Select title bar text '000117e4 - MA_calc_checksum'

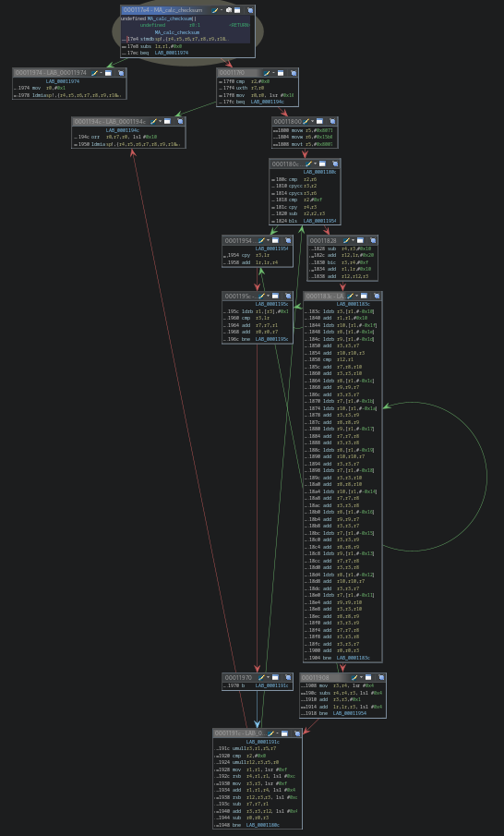click(x=162, y=10)
